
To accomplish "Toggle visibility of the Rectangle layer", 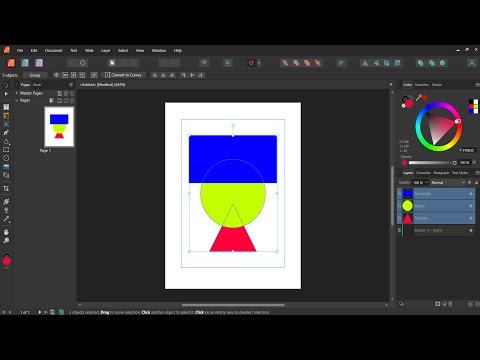I will click(471, 194).
